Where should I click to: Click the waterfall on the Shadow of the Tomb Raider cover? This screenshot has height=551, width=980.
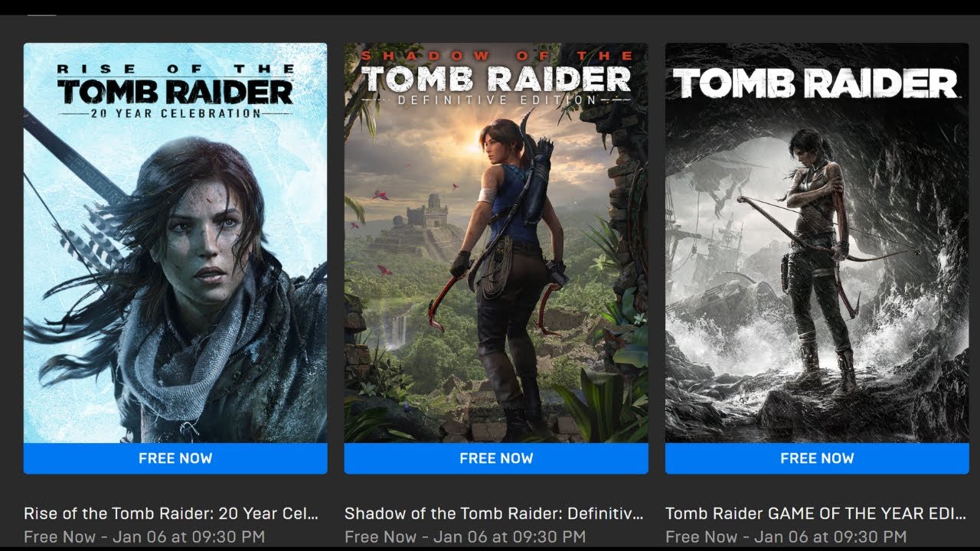tap(397, 330)
